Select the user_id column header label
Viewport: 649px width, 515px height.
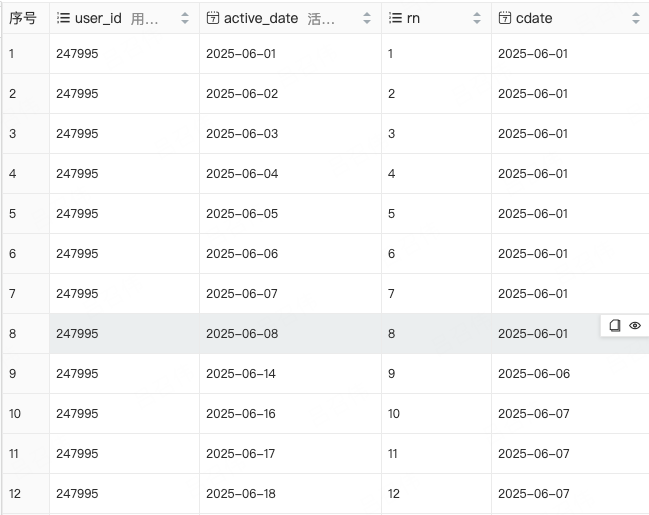97,18
